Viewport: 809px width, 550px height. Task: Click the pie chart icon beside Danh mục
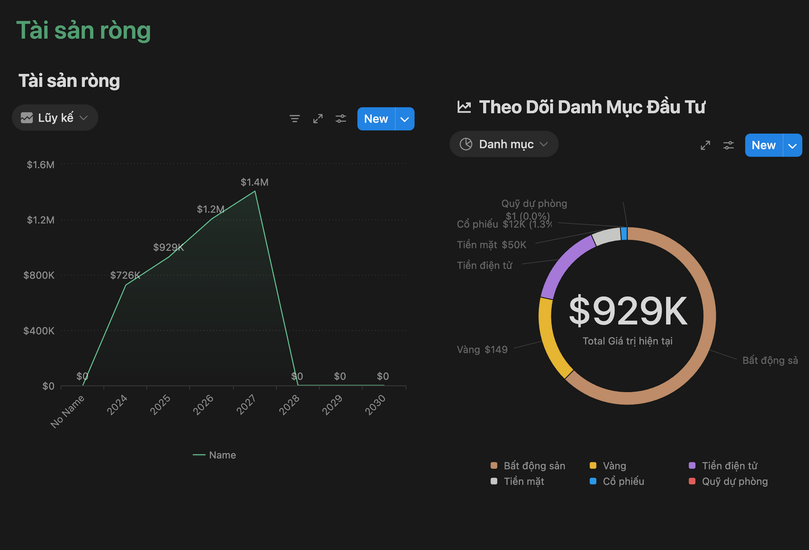[x=466, y=144]
